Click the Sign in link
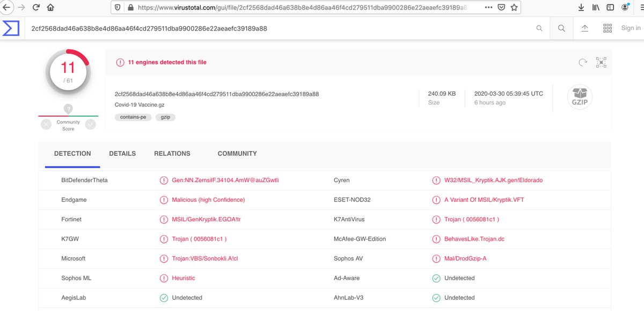644x311 pixels. pos(631,28)
